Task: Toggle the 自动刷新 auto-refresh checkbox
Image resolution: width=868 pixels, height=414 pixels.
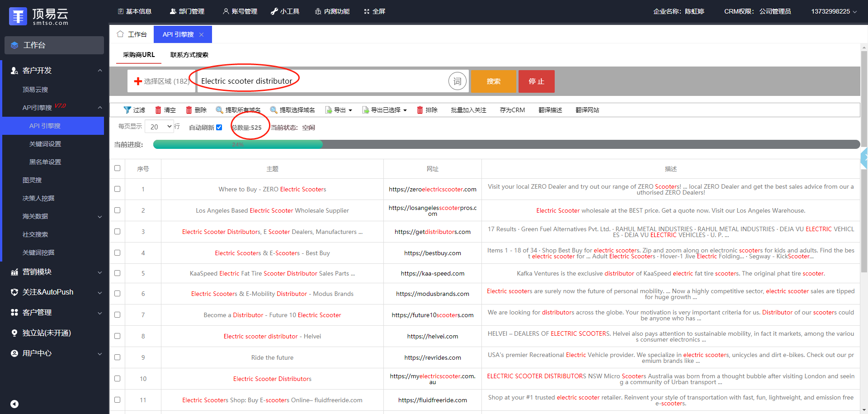Action: coord(219,128)
